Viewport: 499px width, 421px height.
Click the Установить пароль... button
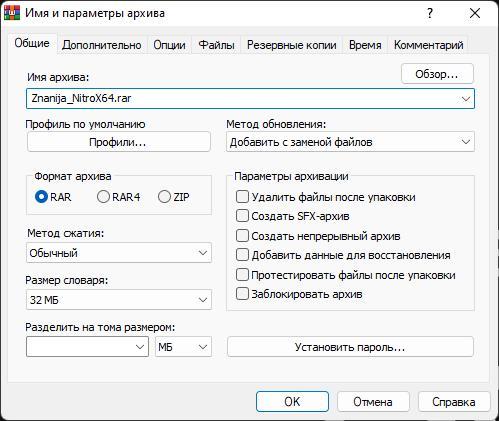click(x=350, y=347)
